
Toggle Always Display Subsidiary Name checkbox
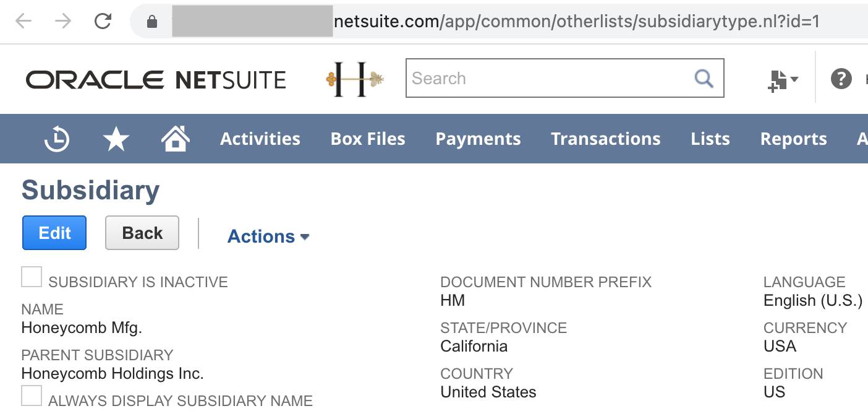tap(32, 396)
